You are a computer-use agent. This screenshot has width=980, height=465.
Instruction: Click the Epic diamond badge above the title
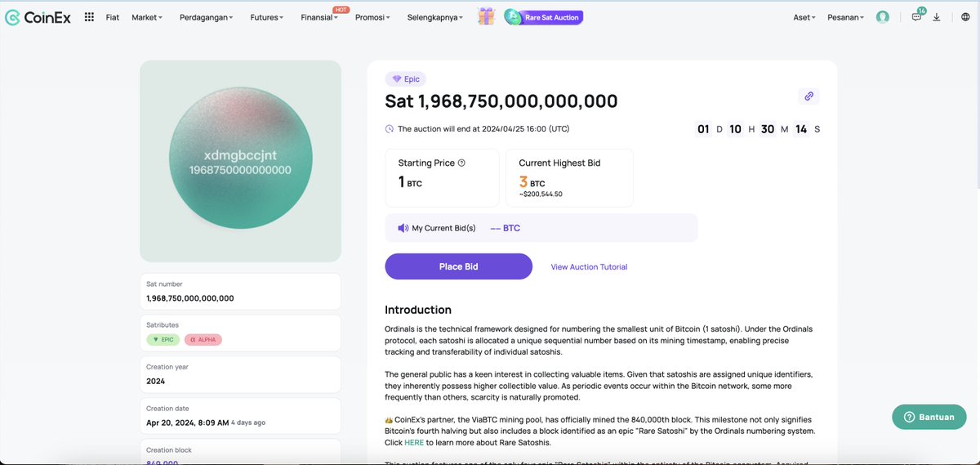pyautogui.click(x=406, y=79)
